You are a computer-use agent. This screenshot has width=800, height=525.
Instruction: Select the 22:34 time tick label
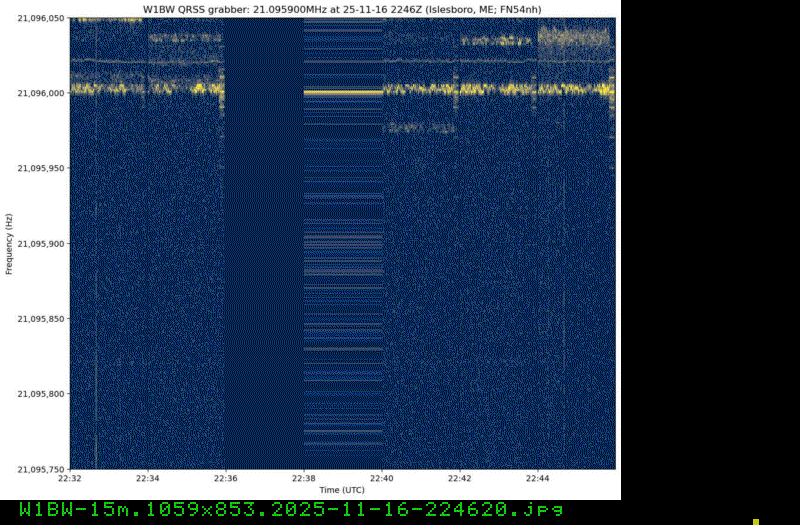point(148,478)
